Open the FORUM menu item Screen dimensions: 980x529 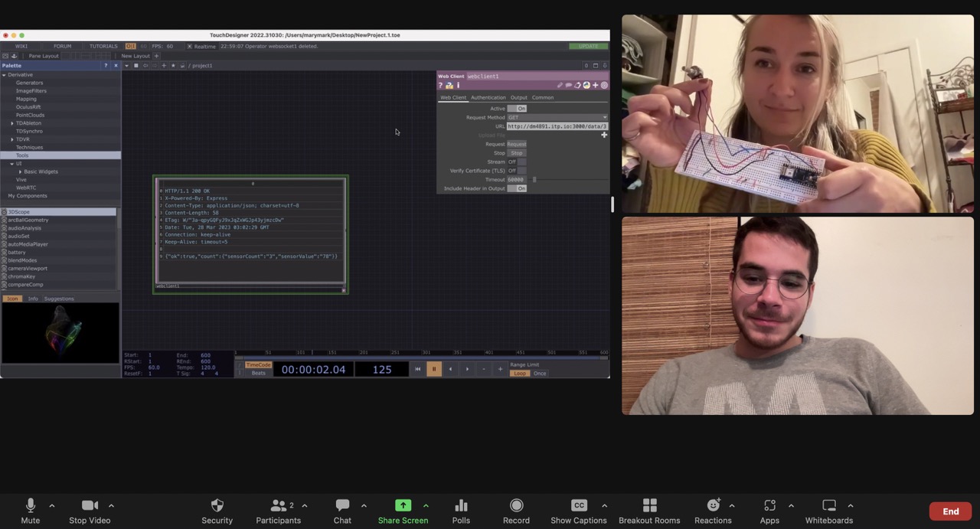tap(62, 46)
